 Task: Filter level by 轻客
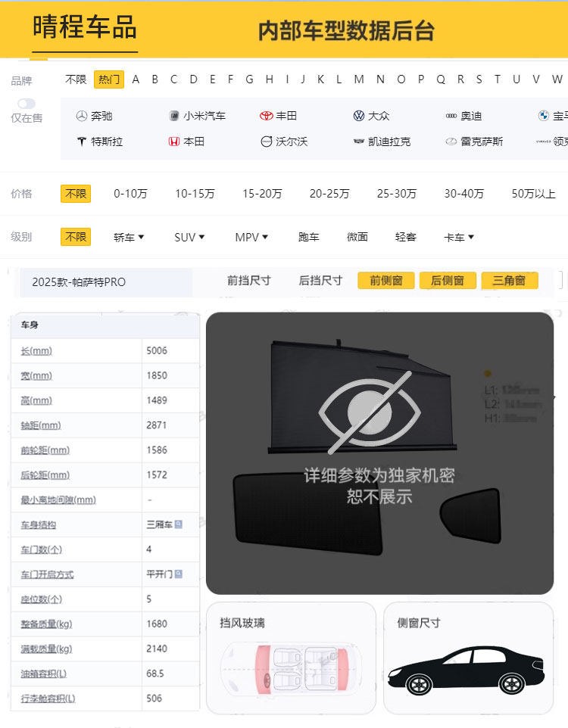click(406, 238)
